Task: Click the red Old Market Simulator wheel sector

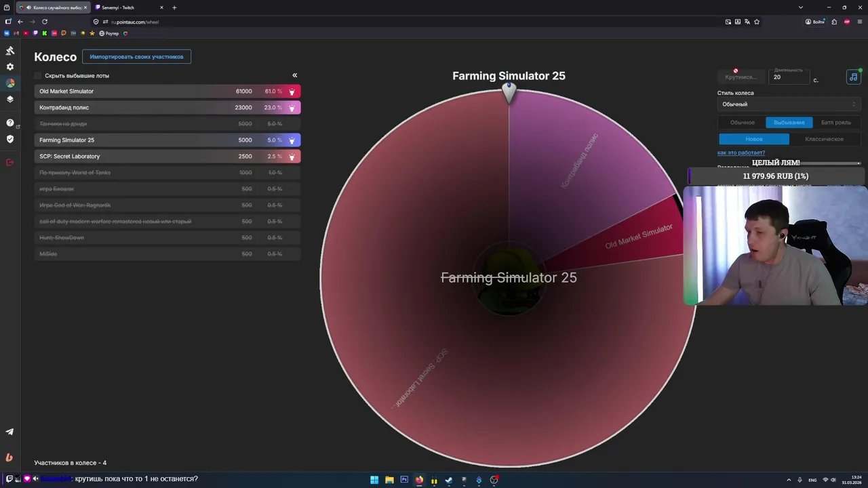Action: 637,237
